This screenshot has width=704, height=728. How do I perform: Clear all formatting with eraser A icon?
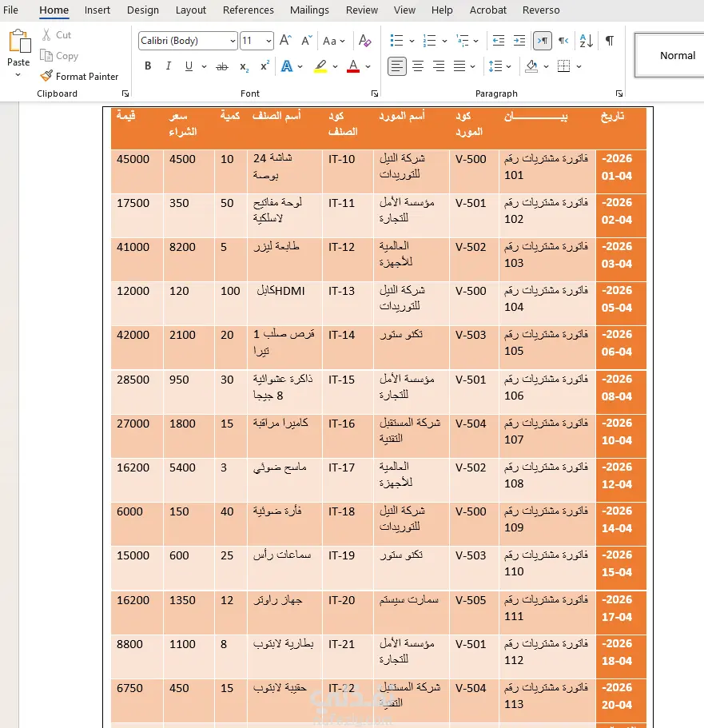tap(364, 41)
